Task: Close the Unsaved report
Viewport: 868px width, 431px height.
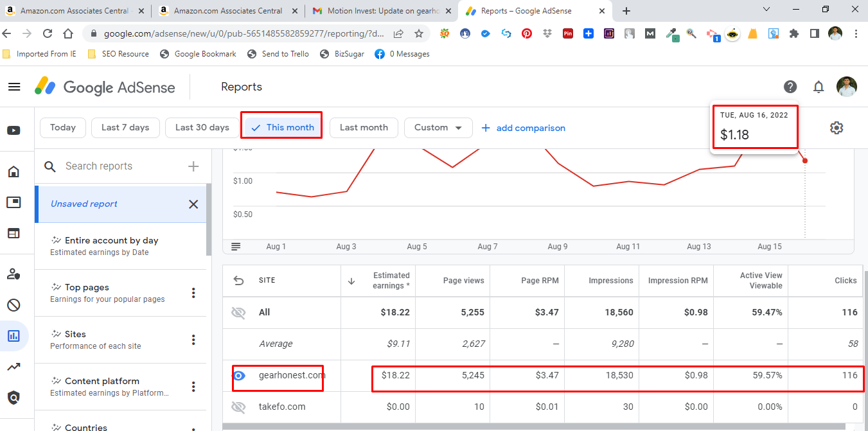Action: click(x=193, y=204)
